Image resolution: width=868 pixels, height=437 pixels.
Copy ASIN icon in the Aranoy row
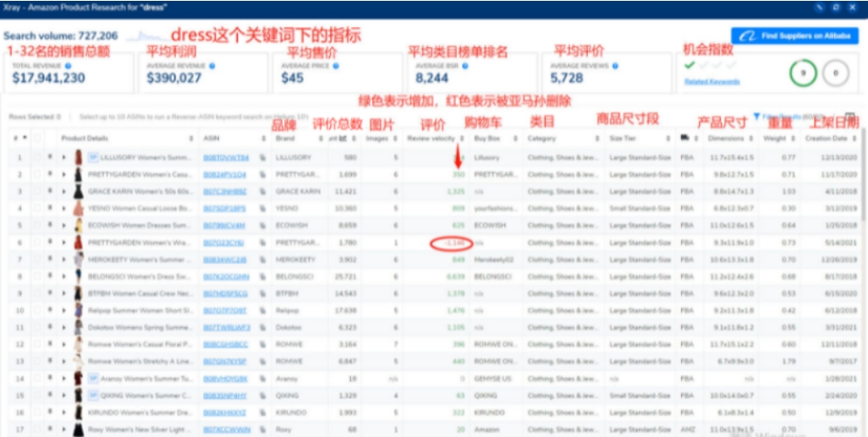pyautogui.click(x=263, y=379)
